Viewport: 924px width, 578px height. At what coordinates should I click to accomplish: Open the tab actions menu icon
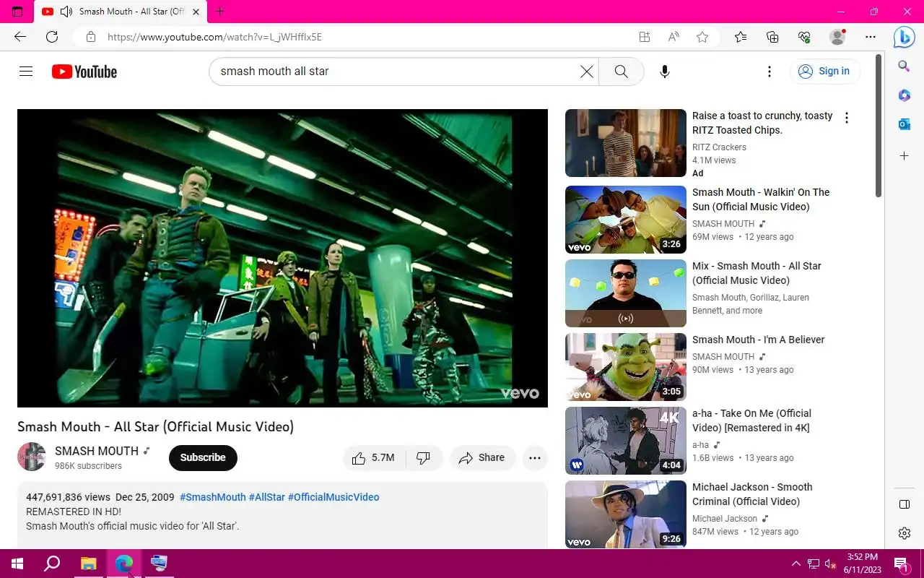(x=17, y=12)
